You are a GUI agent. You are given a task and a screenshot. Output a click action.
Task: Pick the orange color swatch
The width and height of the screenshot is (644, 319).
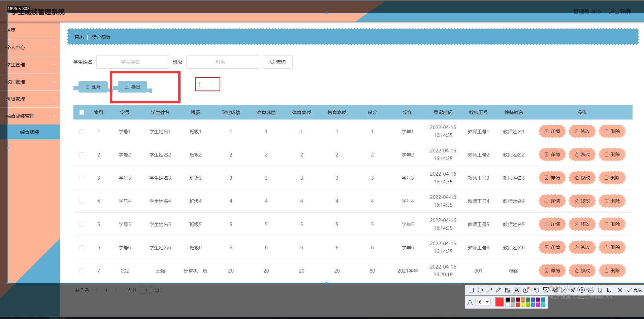pos(523,299)
